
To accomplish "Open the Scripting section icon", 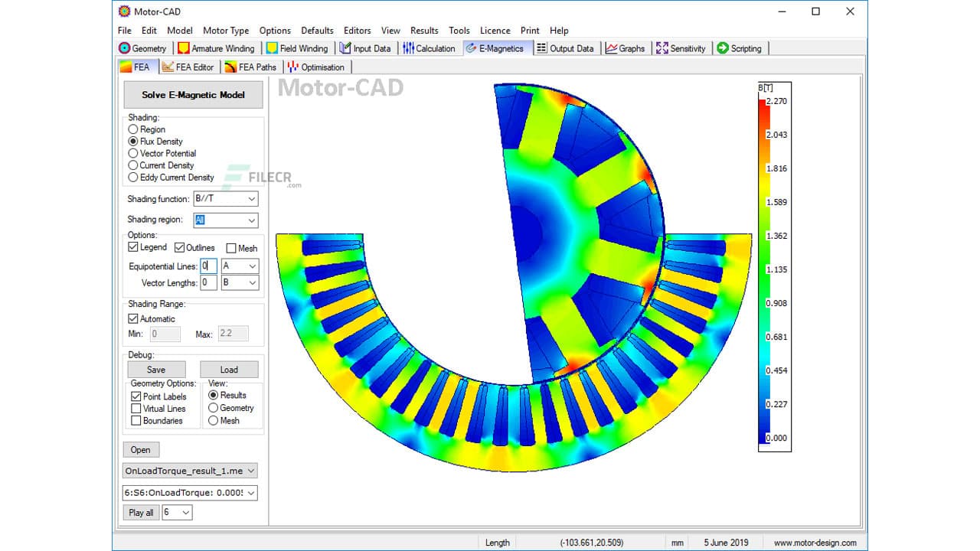I will click(724, 47).
